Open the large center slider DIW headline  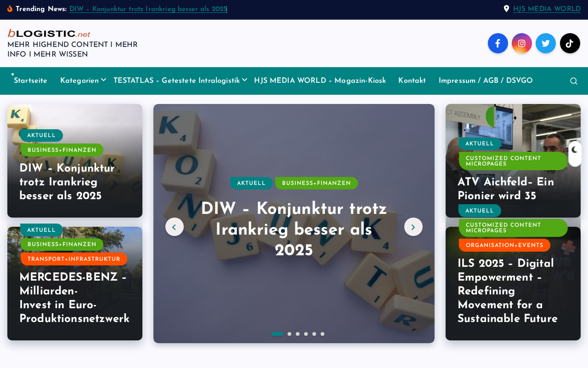tap(294, 230)
